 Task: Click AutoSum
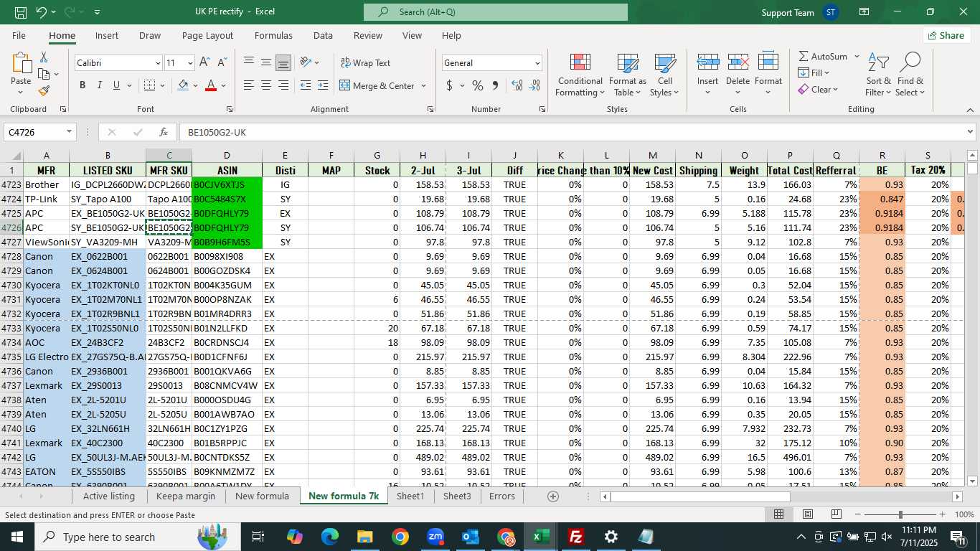pos(822,56)
